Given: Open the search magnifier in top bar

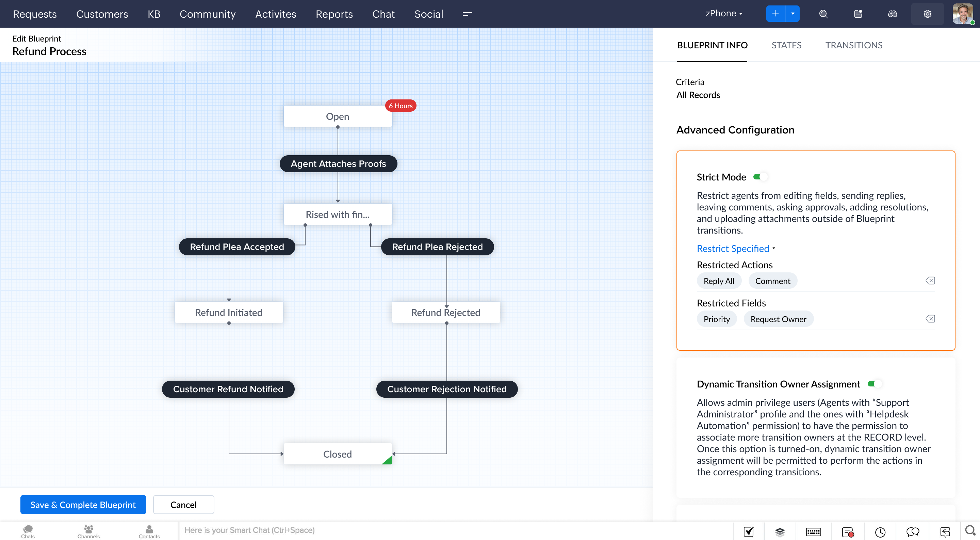Looking at the screenshot, I should (823, 14).
